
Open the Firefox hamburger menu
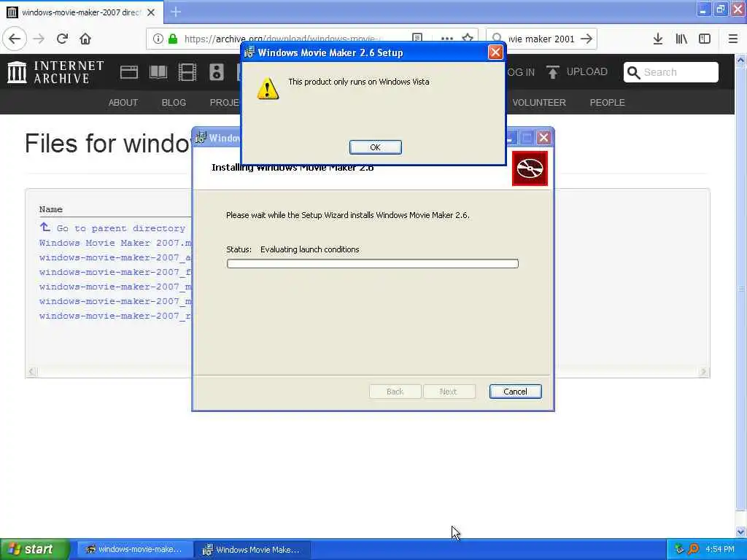tap(732, 39)
